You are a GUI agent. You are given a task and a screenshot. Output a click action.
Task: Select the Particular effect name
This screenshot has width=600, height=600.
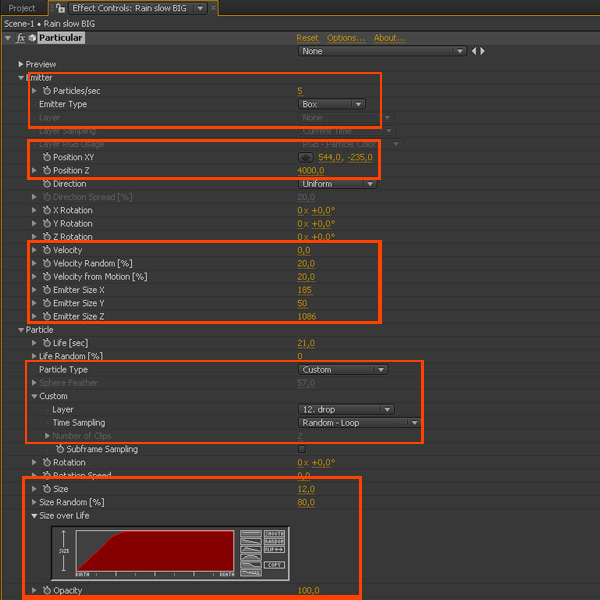(61, 38)
